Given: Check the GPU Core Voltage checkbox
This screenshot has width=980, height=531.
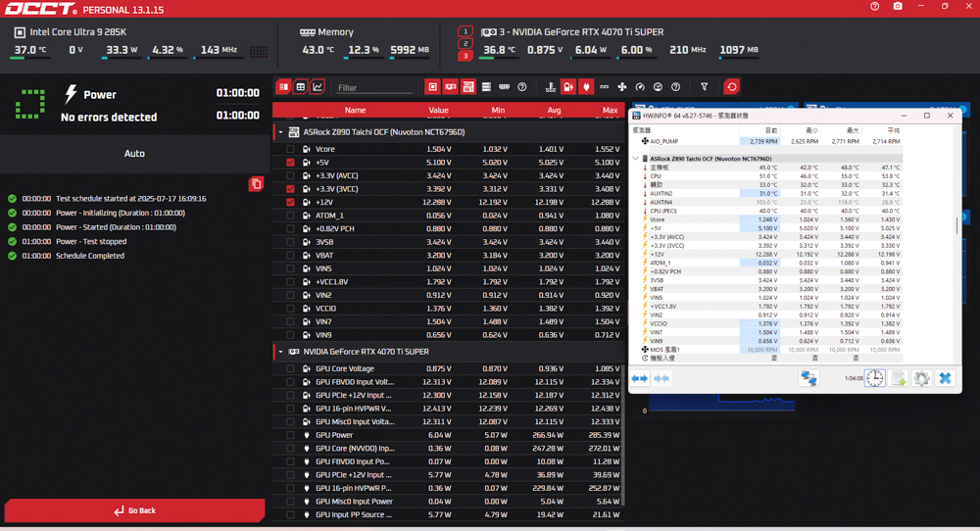Looking at the screenshot, I should [x=290, y=368].
